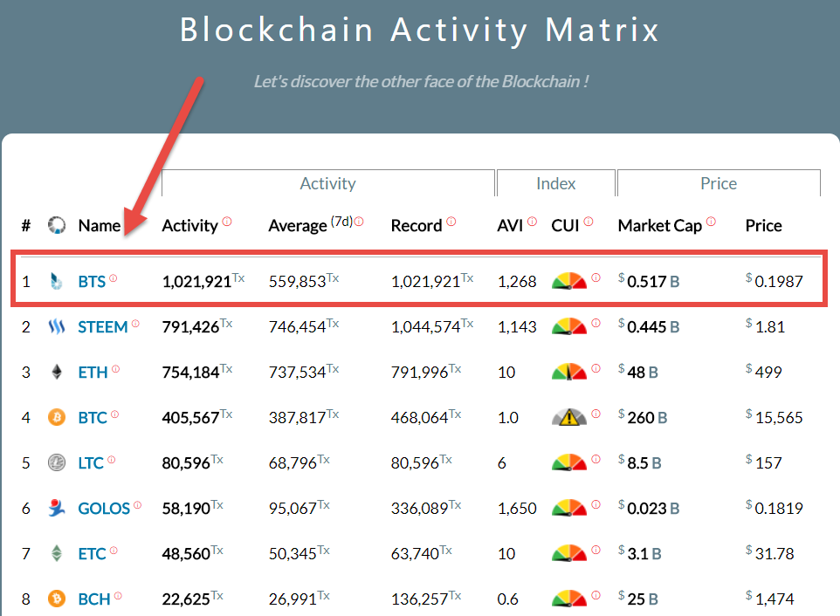Image resolution: width=840 pixels, height=616 pixels.
Task: Click info icon beside ETH name
Action: point(116,369)
